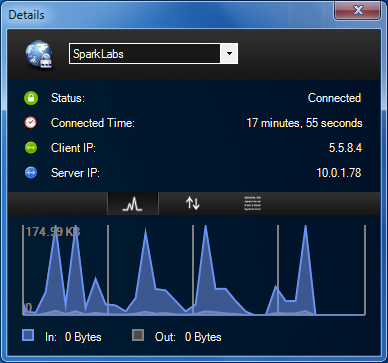The height and width of the screenshot is (363, 388).
Task: Click the red clock Connected Time icon
Action: [x=31, y=123]
